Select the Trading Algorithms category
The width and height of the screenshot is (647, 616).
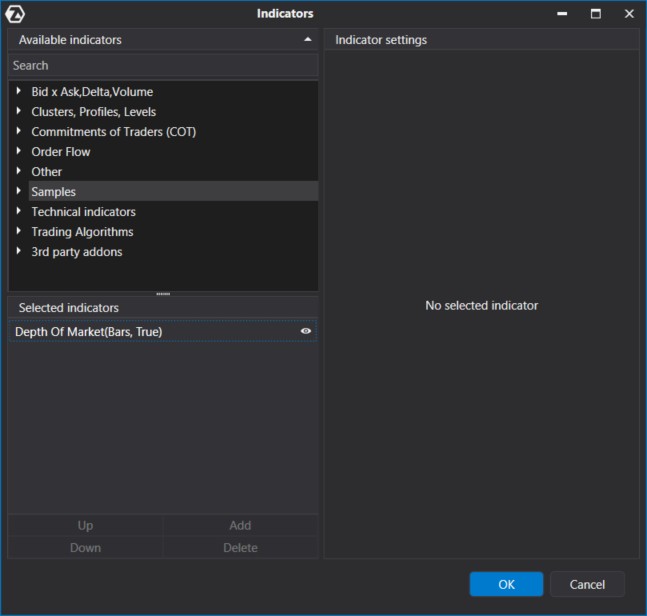tap(82, 232)
